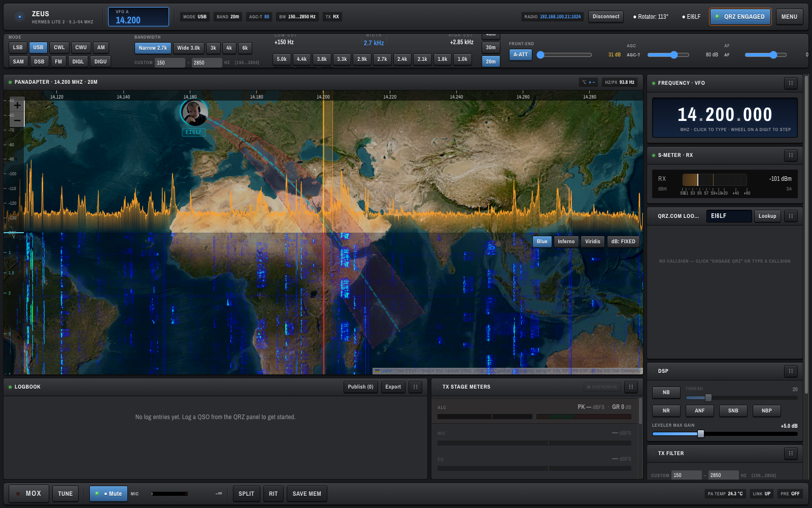Click the EI6LF operator avatar on map
Image resolution: width=812 pixels, height=508 pixels.
click(x=194, y=113)
